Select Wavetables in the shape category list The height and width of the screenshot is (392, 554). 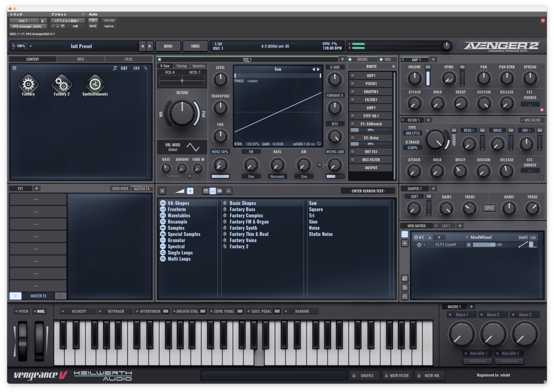179,215
